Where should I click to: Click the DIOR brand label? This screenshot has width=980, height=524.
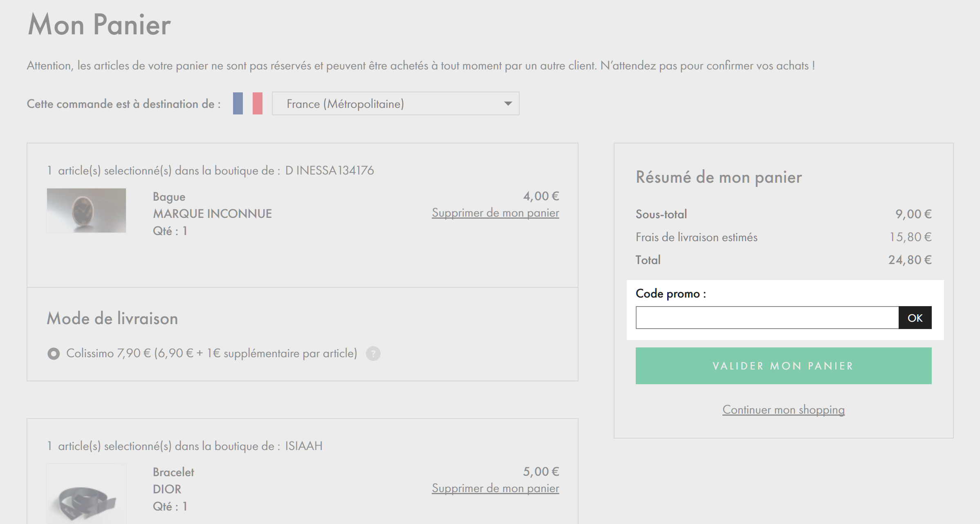[x=167, y=489]
